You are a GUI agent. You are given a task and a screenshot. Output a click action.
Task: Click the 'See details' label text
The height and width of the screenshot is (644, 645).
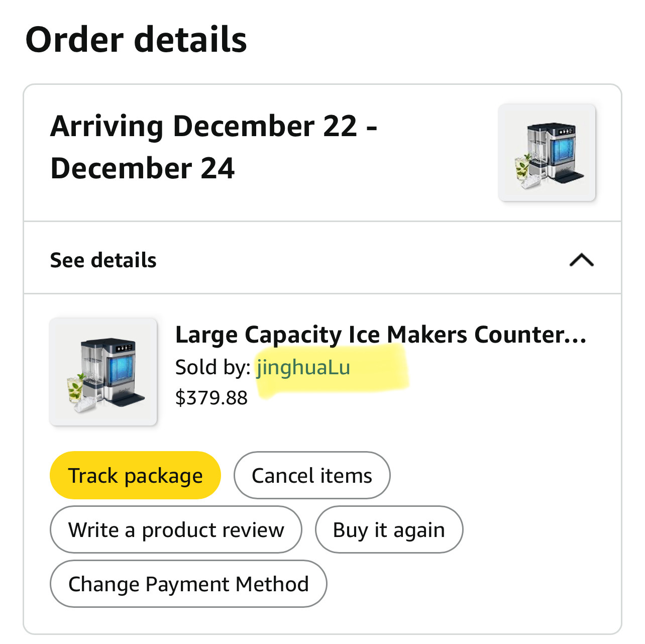[103, 260]
